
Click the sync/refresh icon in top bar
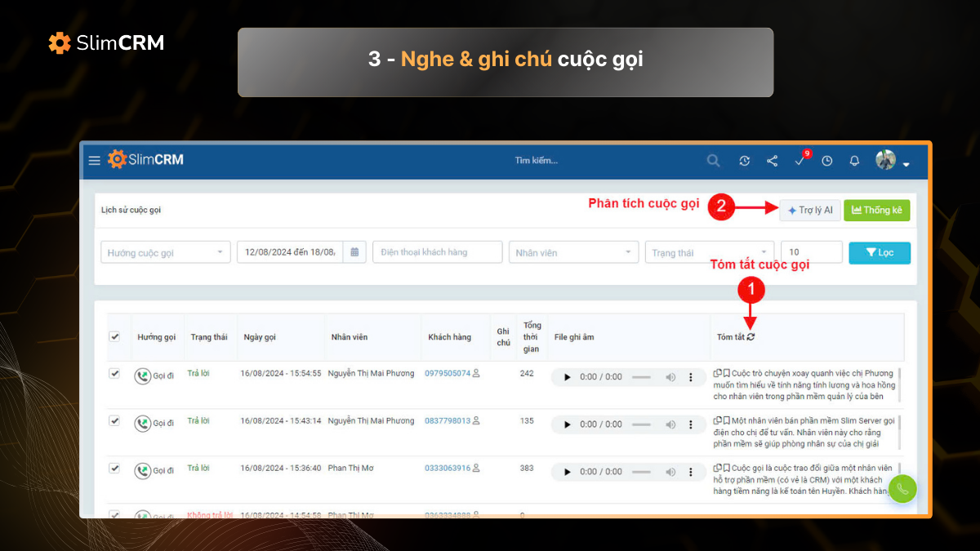(x=744, y=161)
